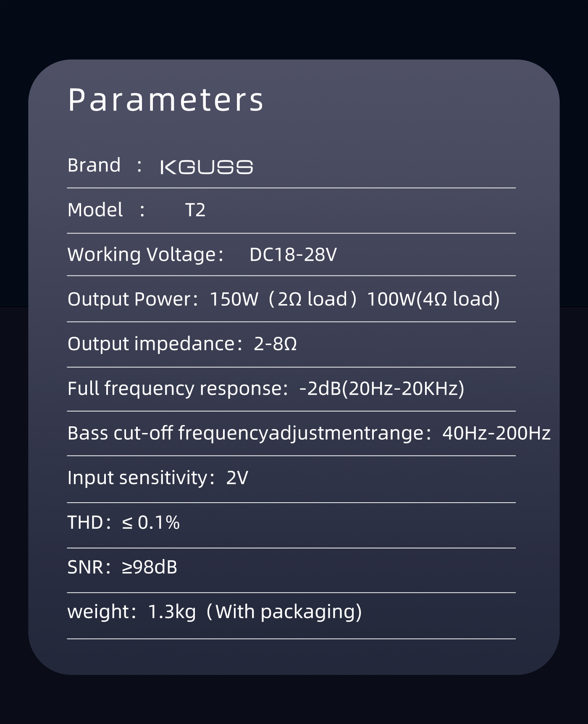Click the Parameters heading
Viewport: 588px width, 724px height.
165,100
